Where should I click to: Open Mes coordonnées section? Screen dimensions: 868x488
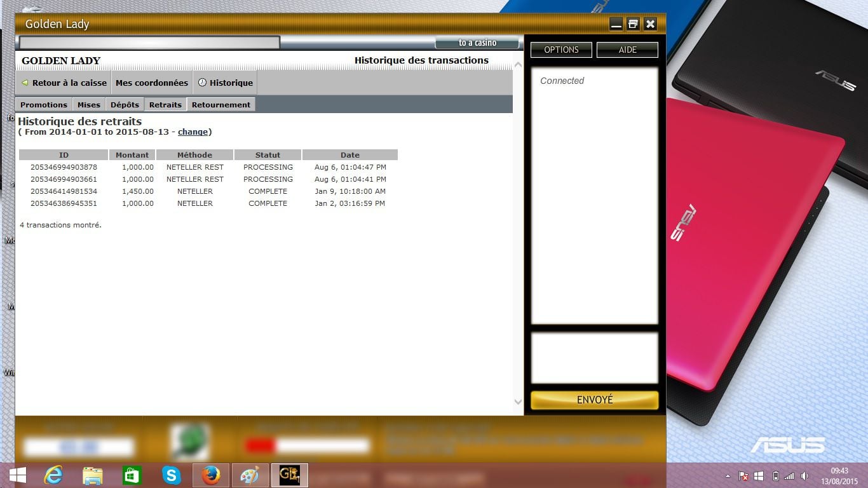point(152,83)
